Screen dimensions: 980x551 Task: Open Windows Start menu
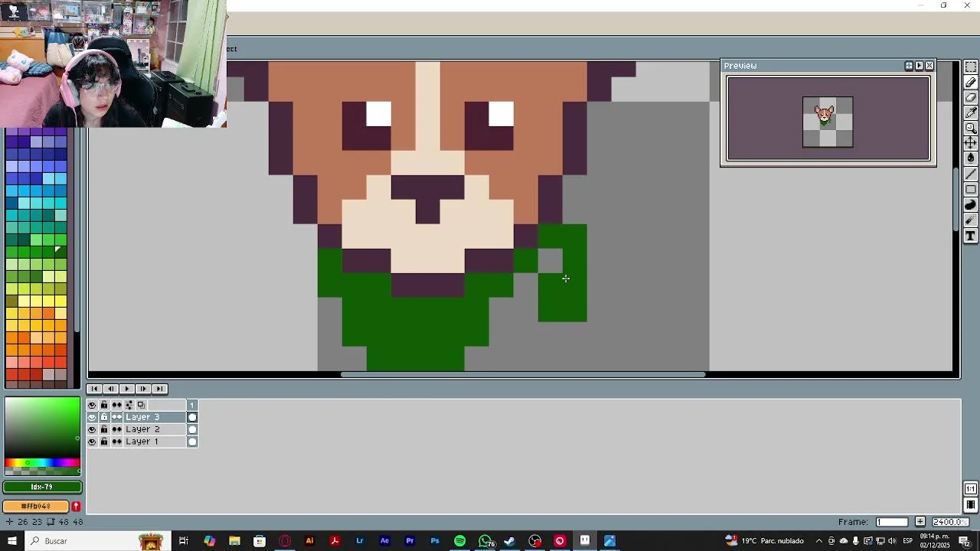tap(12, 541)
